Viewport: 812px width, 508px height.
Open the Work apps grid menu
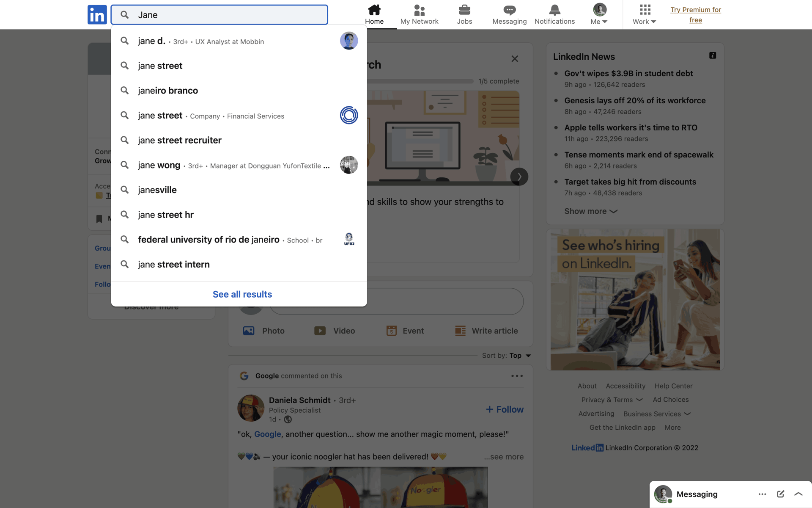pyautogui.click(x=645, y=15)
